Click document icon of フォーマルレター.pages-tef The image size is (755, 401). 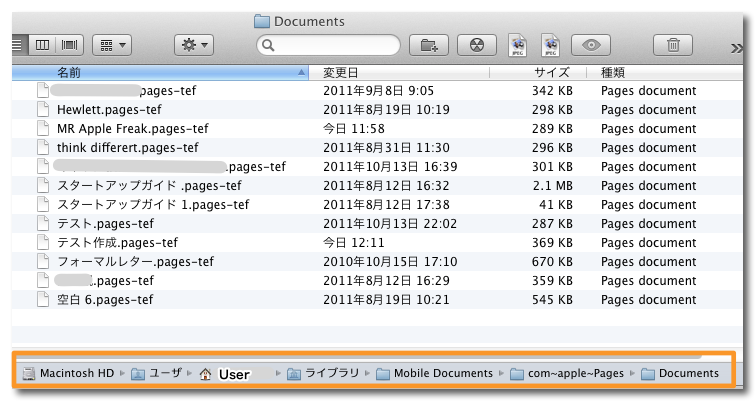click(x=43, y=261)
